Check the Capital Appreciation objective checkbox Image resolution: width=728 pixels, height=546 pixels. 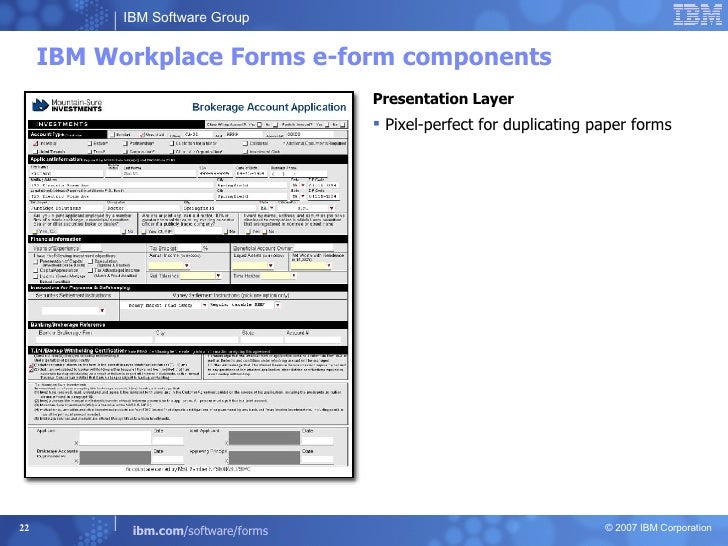tap(36, 270)
